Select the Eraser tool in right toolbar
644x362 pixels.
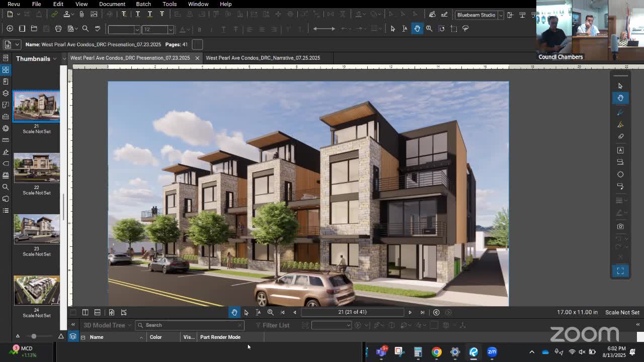click(x=620, y=136)
